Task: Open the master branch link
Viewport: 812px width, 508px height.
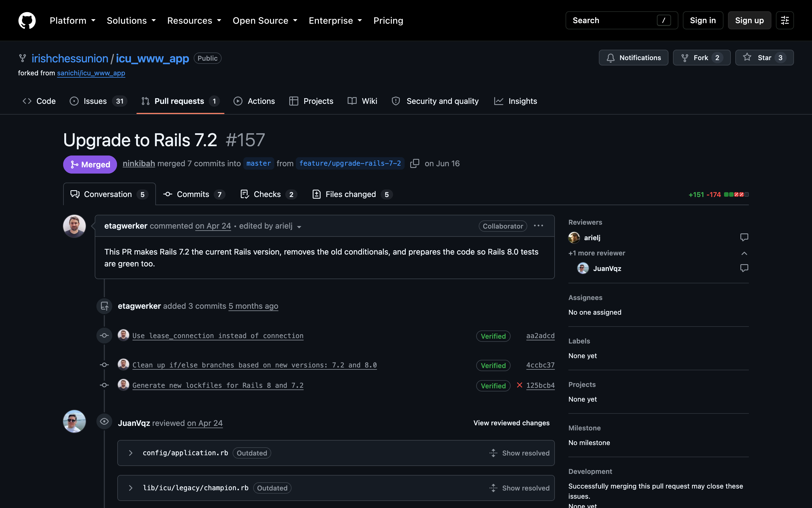Action: click(x=258, y=163)
